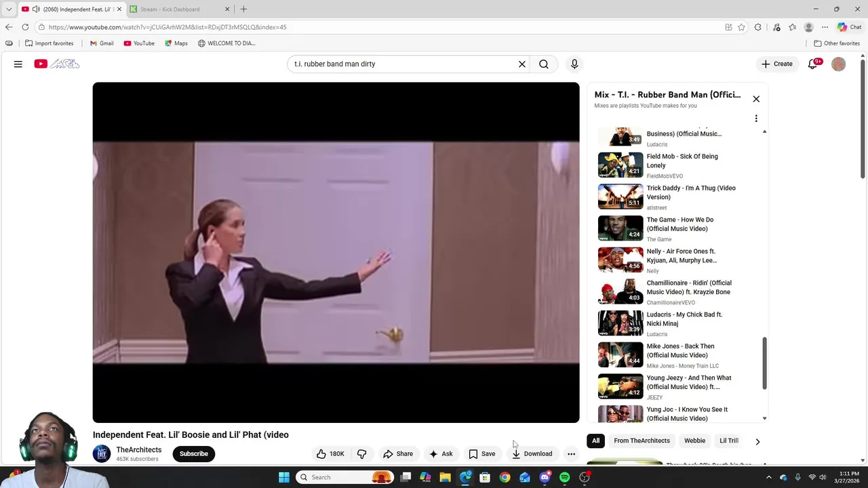Select the Webbie filter chip
Screen dimensions: 868x488
pyautogui.click(x=694, y=441)
